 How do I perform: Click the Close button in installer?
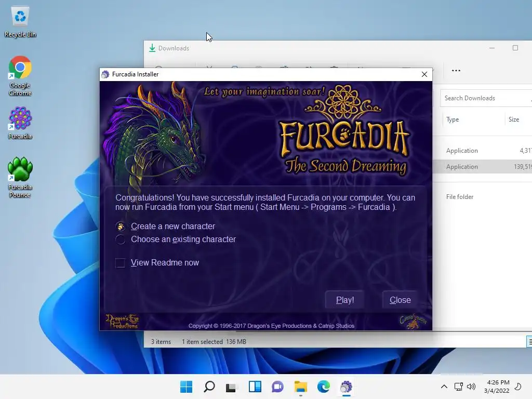click(400, 300)
